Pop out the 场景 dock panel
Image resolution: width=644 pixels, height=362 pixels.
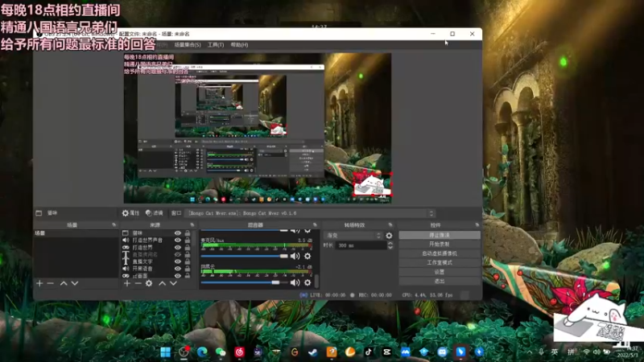(114, 225)
